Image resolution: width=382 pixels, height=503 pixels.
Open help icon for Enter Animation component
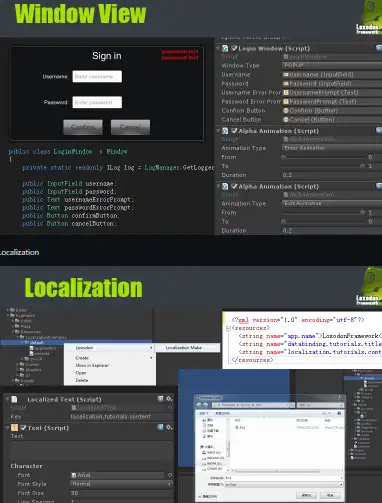pos(379,130)
